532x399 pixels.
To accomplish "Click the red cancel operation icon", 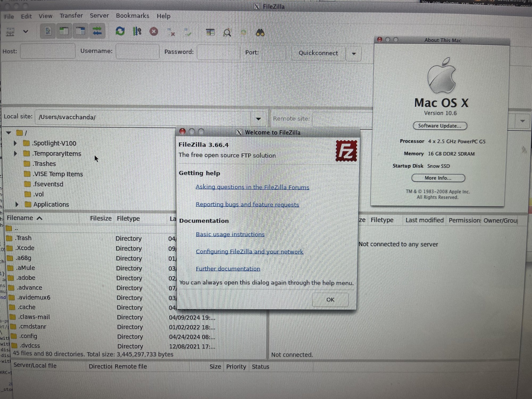I will pos(153,32).
